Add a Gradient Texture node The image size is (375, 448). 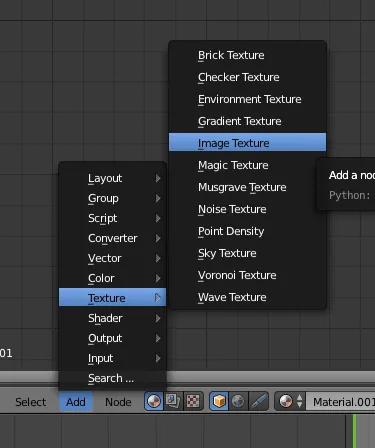(247, 121)
